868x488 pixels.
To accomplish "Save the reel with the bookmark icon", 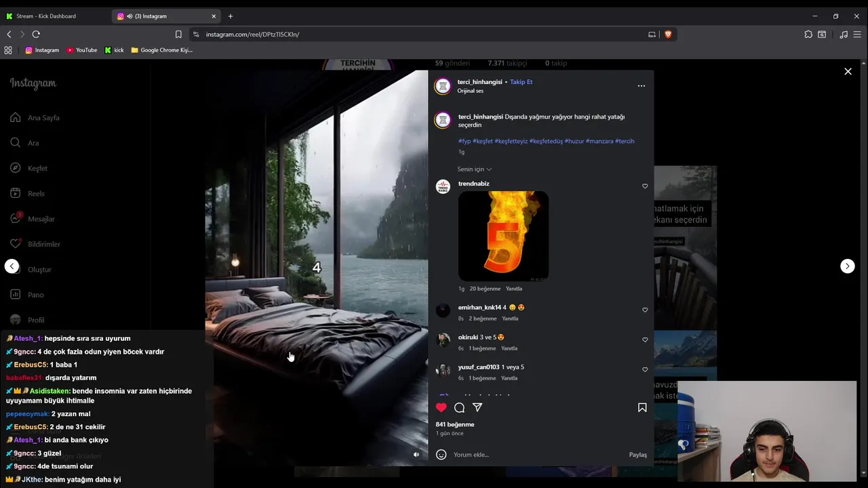I will coord(642,407).
